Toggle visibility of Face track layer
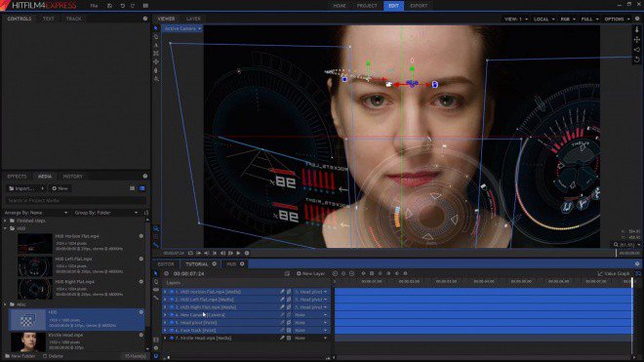This screenshot has height=362, width=644. click(x=172, y=330)
